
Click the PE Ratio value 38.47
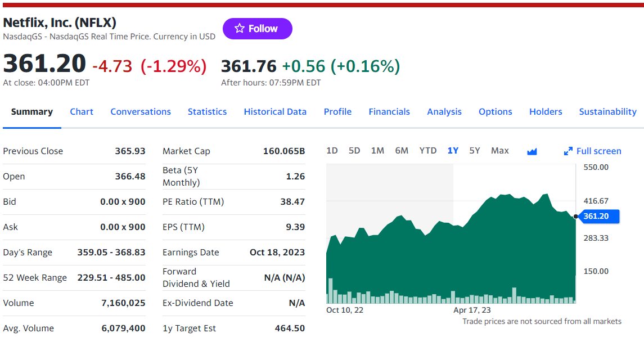[x=293, y=202]
